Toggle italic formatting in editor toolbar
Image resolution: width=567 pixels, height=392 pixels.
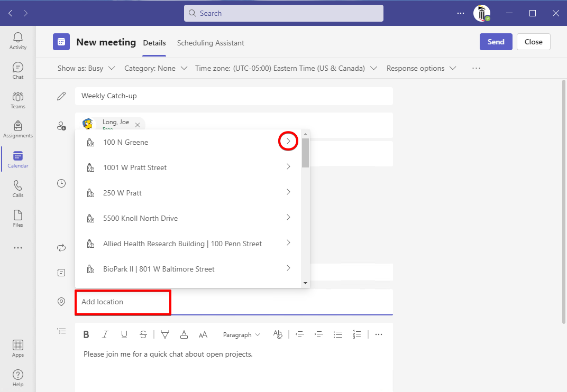coord(105,334)
